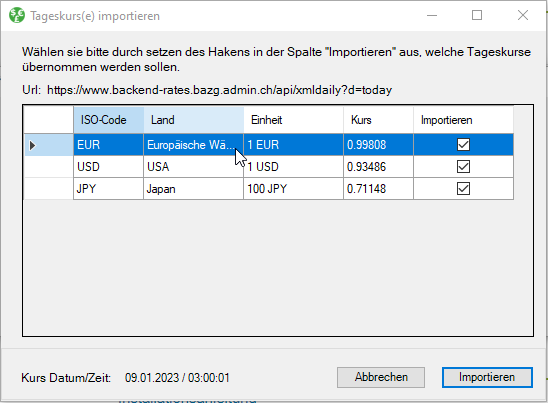Click the Abbrechen button
Image resolution: width=548 pixels, height=403 pixels.
pyautogui.click(x=381, y=377)
